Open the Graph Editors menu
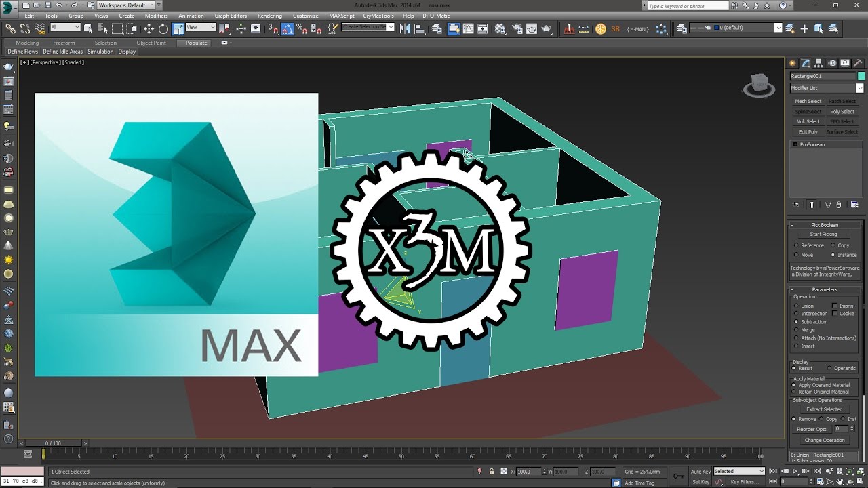The image size is (868, 488). pos(231,16)
